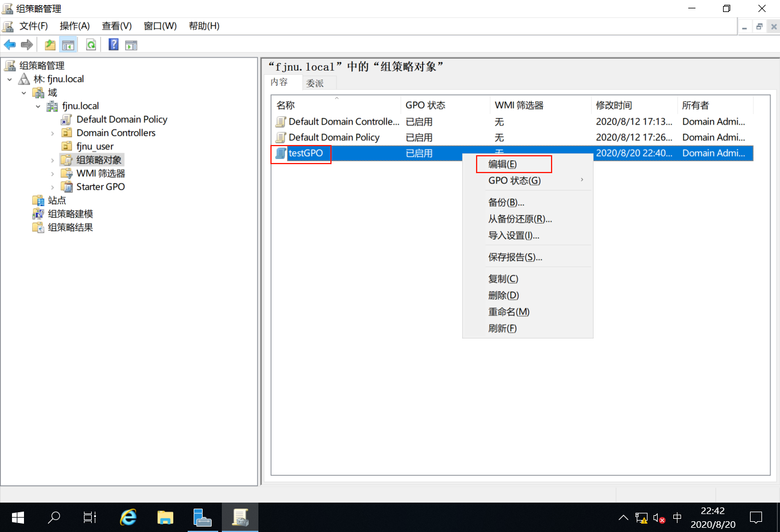Choose 备份(B)... in the context menu
780x532 pixels.
(528, 202)
